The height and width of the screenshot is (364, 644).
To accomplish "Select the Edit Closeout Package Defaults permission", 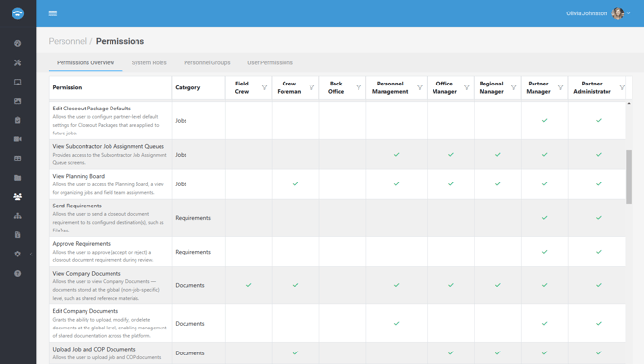I will tap(91, 109).
